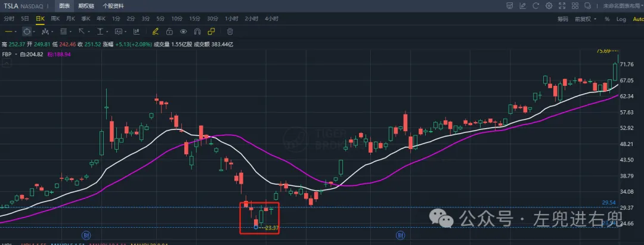Select the Fibonacci levels drawing tool
644x245 pixels.
click(63, 31)
